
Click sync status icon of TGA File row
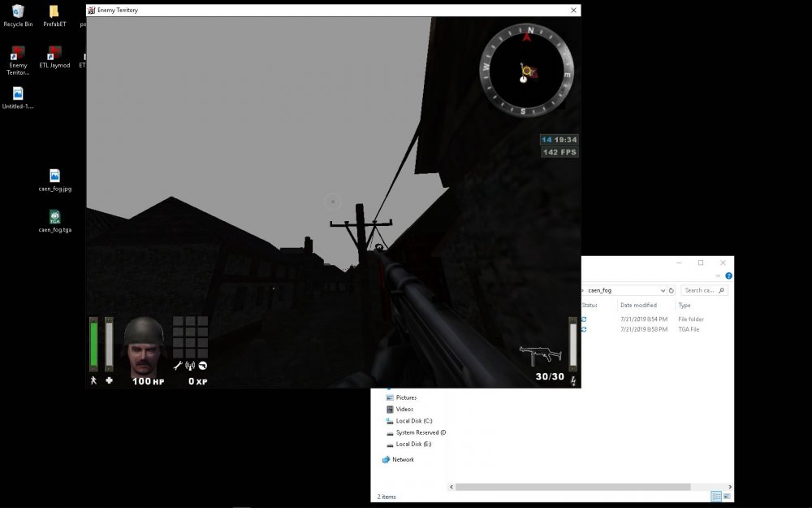(584, 329)
